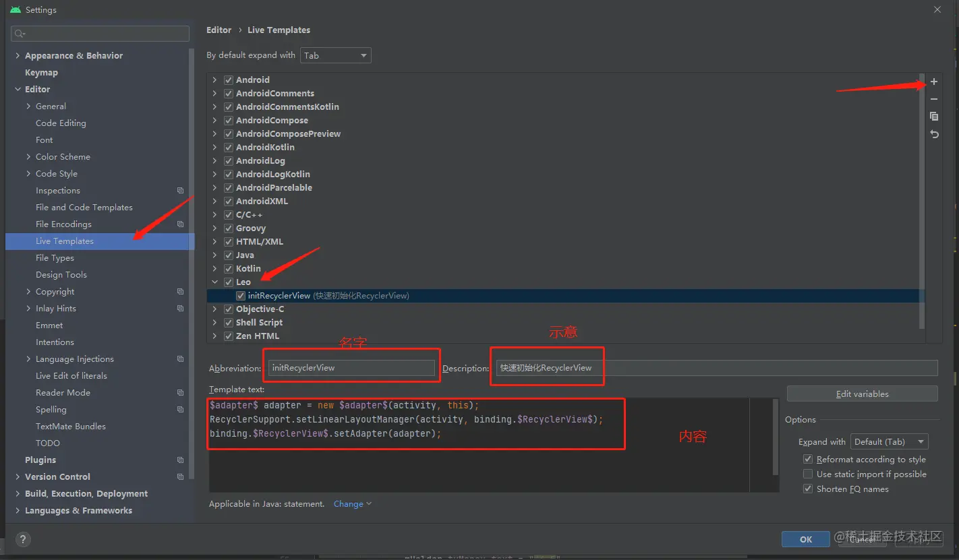Click into the Abbreviation field
Viewport: 959px width, 560px height.
coord(351,368)
